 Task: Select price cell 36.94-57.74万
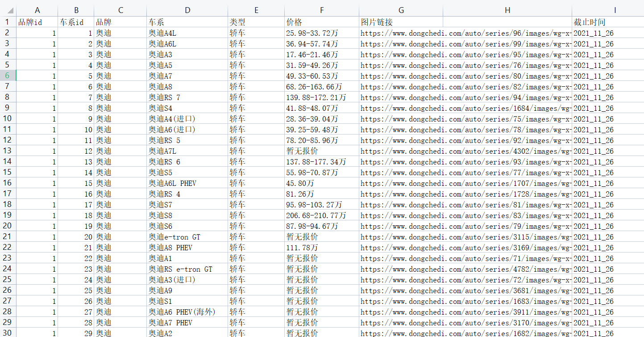tap(322, 43)
